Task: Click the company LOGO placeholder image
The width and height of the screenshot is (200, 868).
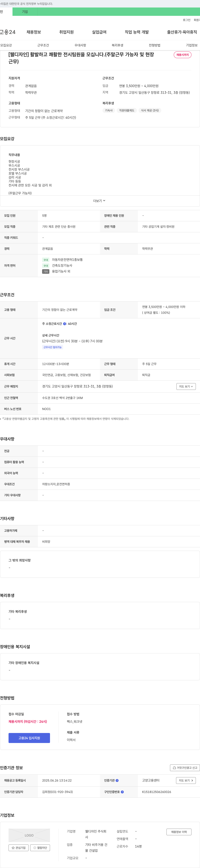Action: 29,835
